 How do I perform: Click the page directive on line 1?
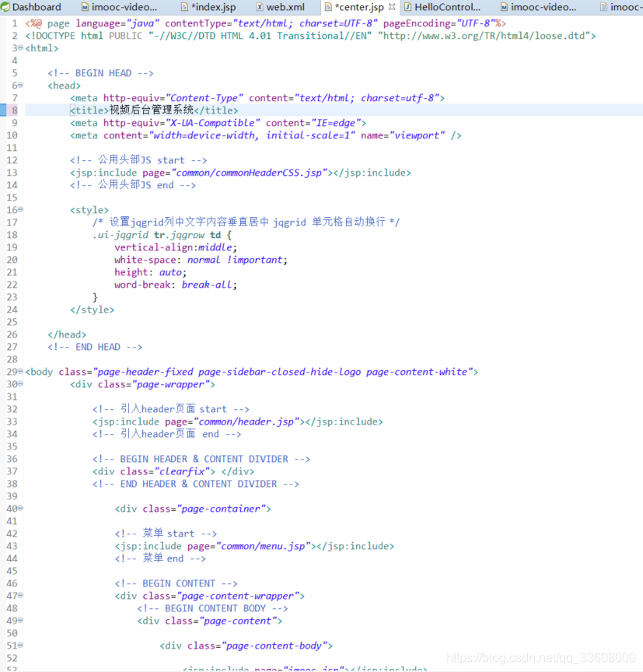(266, 23)
